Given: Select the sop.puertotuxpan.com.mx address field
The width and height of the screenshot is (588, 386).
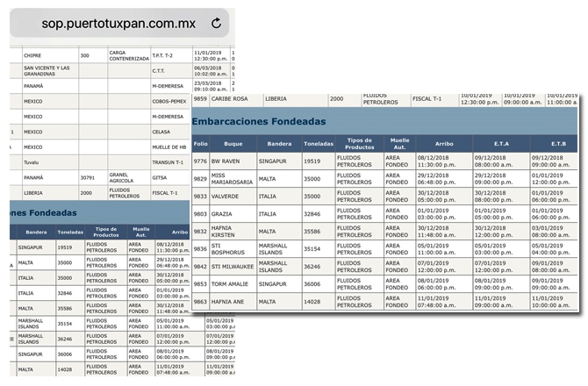Looking at the screenshot, I should (119, 23).
